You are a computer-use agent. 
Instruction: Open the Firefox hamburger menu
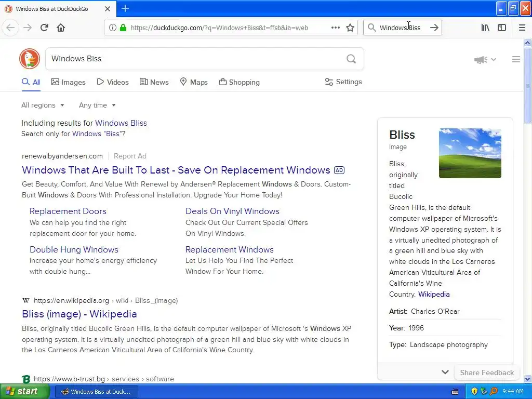point(522,28)
